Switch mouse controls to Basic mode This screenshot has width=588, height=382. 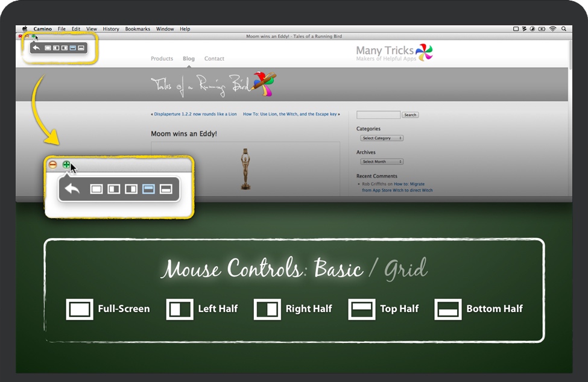339,268
